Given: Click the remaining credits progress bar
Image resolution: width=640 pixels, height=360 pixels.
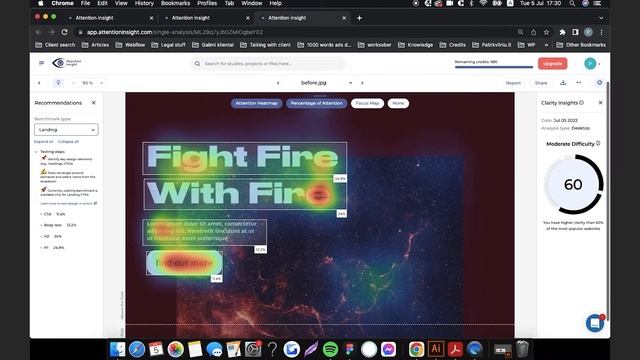Looking at the screenshot, I should point(494,67).
